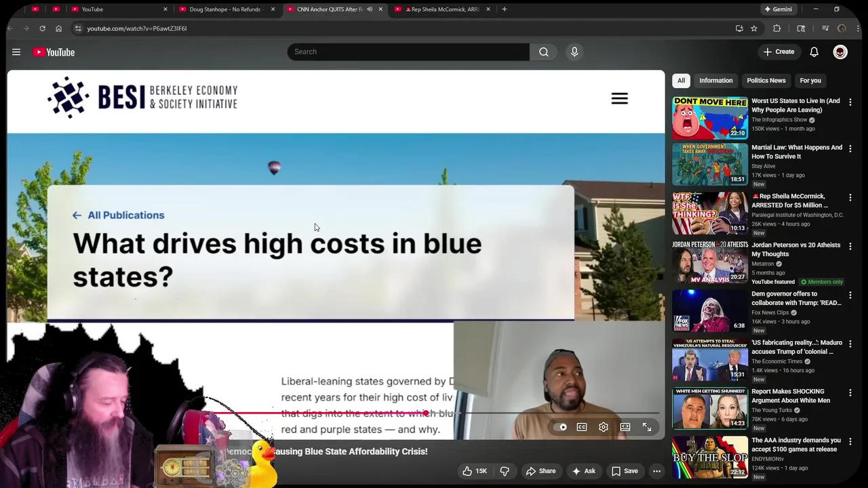Viewport: 868px width, 488px height.
Task: Start voice search with microphone icon
Action: click(574, 52)
